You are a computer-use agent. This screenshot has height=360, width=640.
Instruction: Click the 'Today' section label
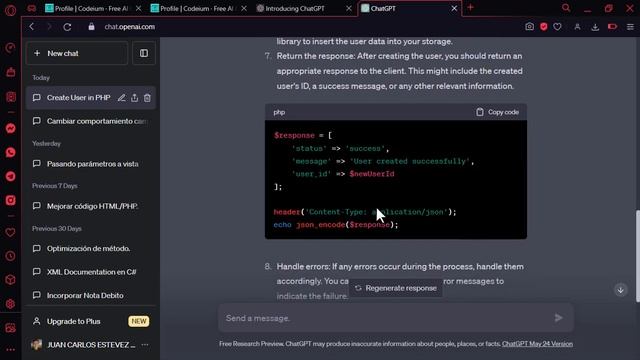click(41, 78)
